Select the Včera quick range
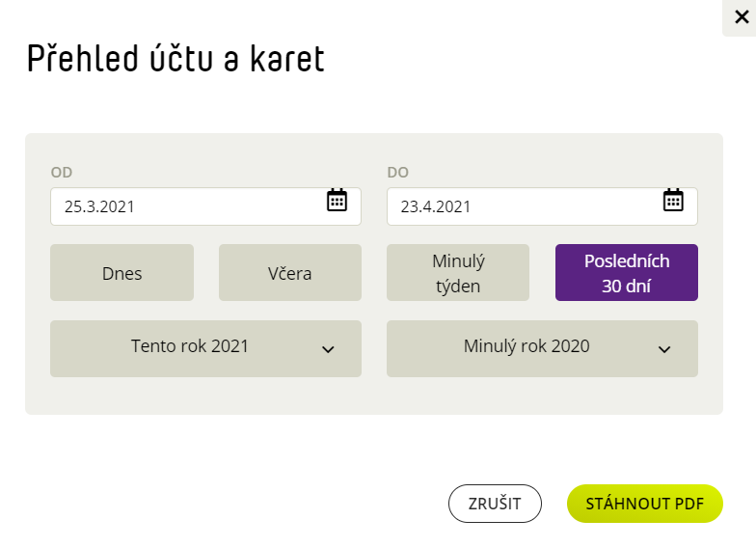 (289, 272)
